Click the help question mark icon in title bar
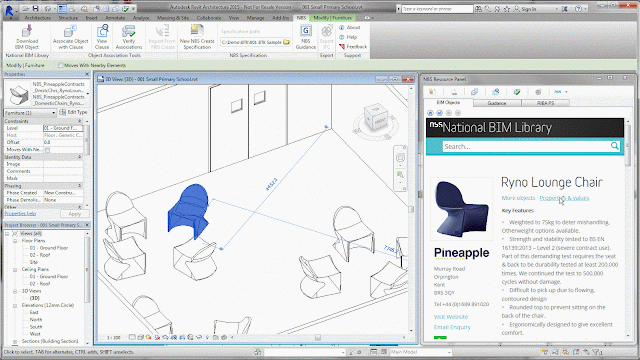Image resolution: width=640 pixels, height=360 pixels. coord(578,9)
